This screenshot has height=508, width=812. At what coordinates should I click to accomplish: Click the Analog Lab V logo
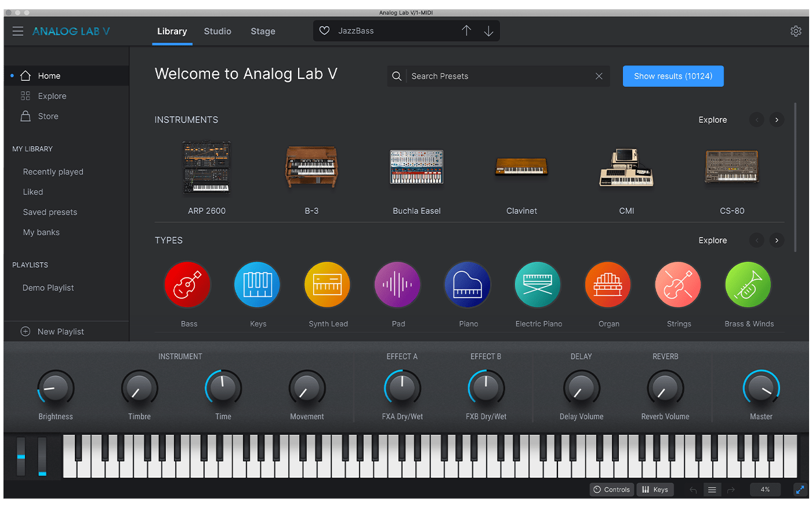71,31
